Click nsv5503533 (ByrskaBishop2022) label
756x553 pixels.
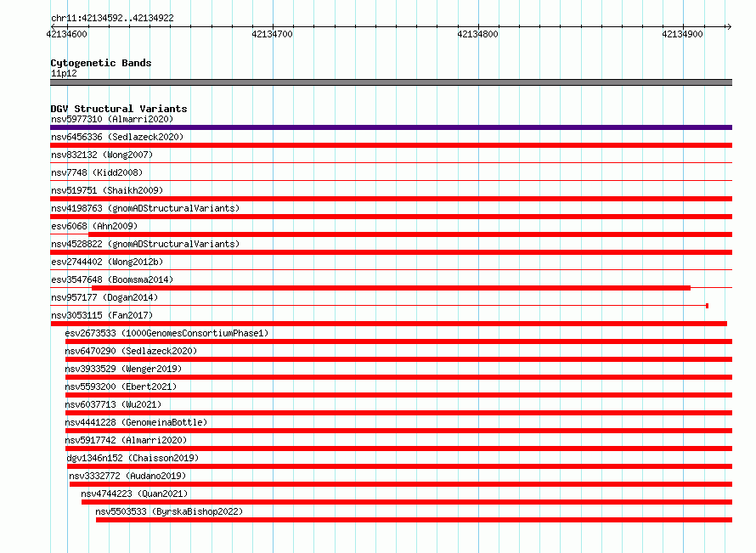(169, 511)
